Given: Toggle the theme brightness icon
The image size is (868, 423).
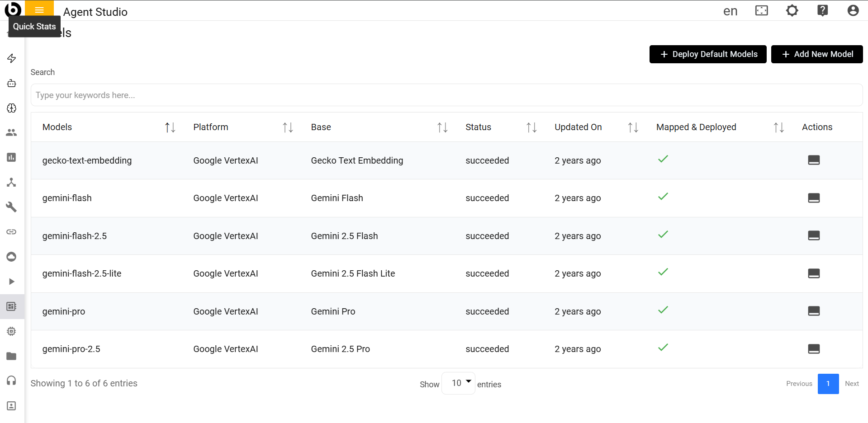Looking at the screenshot, I should click(x=792, y=10).
